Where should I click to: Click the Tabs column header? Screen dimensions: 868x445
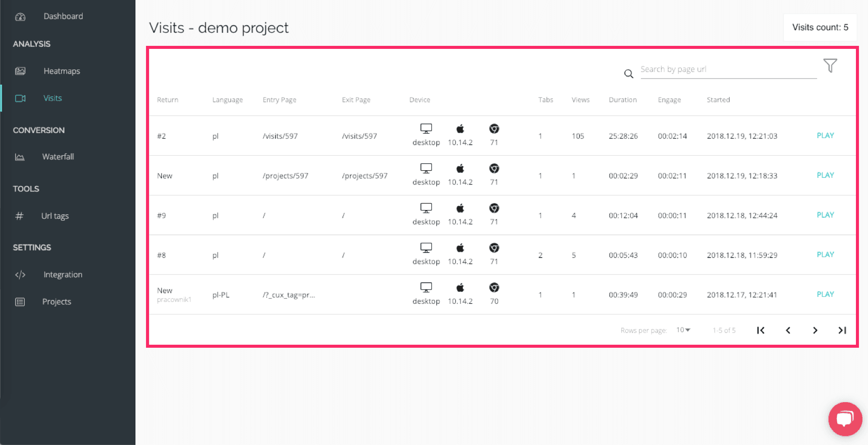[546, 100]
